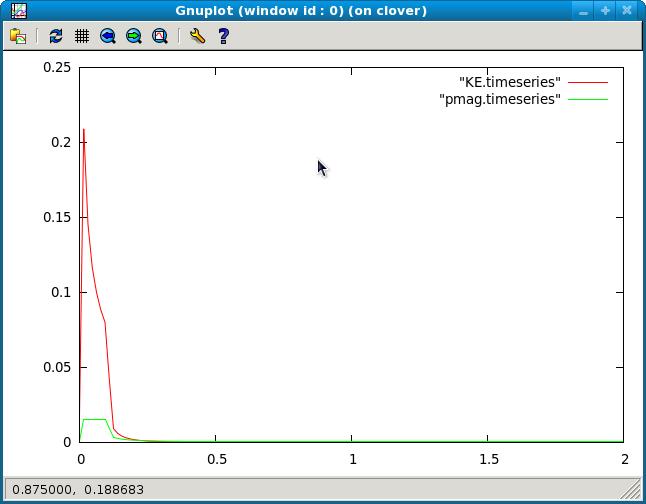Screen dimensions: 646x504
Task: Open configuration wrench settings
Action: click(x=197, y=36)
